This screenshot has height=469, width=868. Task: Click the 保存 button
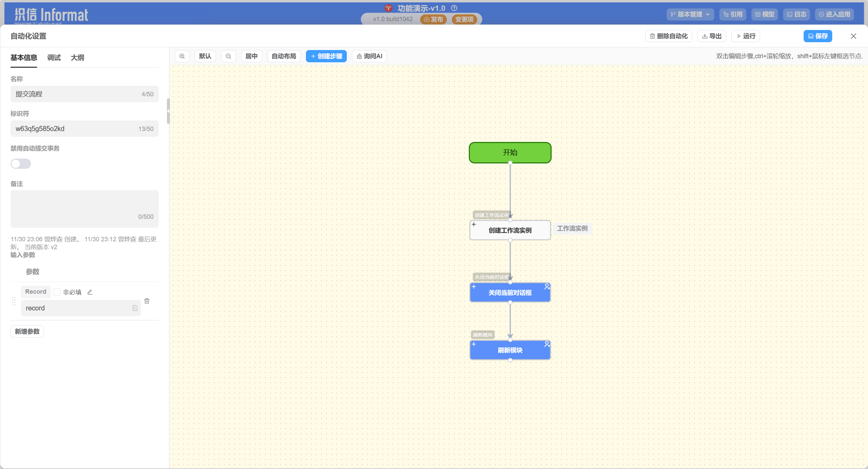(x=818, y=36)
